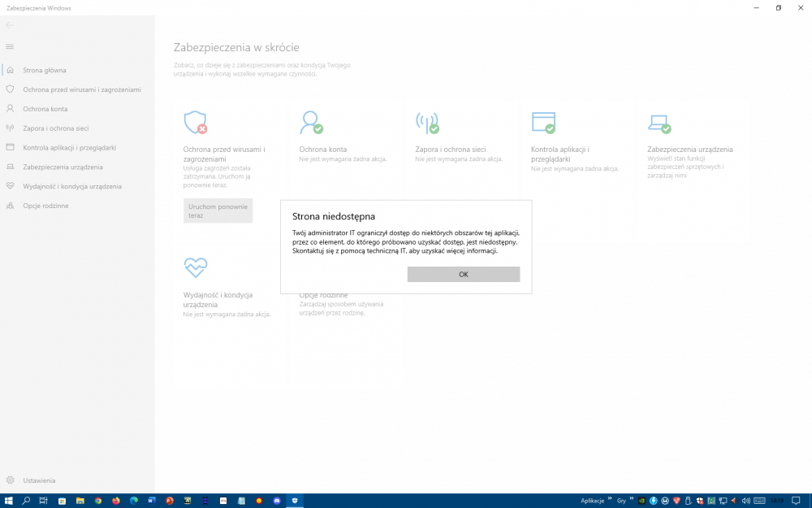Viewport: 812px width, 508px height.
Task: Go to Zapora i ochrona sieci in sidebar
Action: 55,128
